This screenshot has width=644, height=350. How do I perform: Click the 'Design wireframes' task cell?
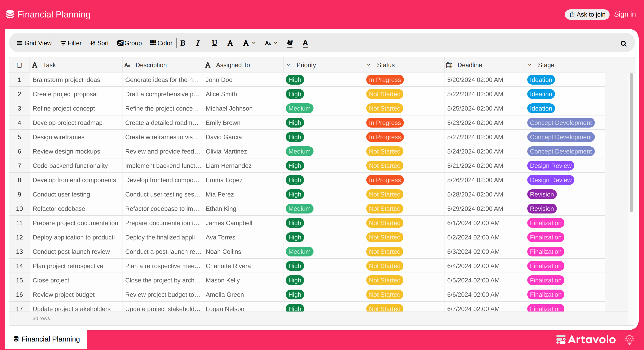76,137
